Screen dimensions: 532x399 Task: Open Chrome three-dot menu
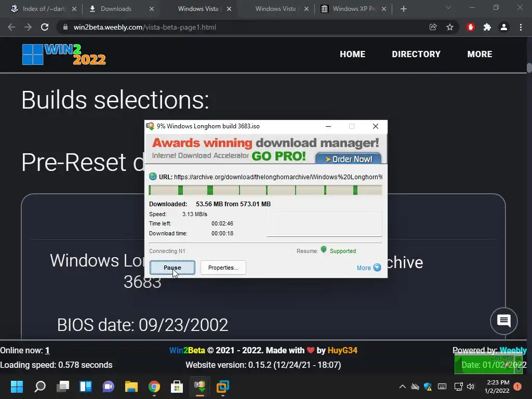point(521,27)
